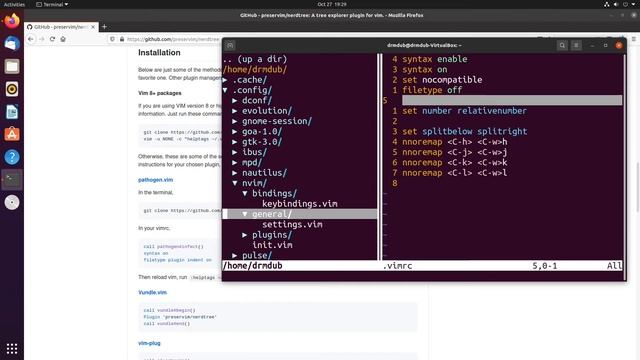
Task: Click 'syntax enable' line in vimrc
Action: tap(435, 59)
